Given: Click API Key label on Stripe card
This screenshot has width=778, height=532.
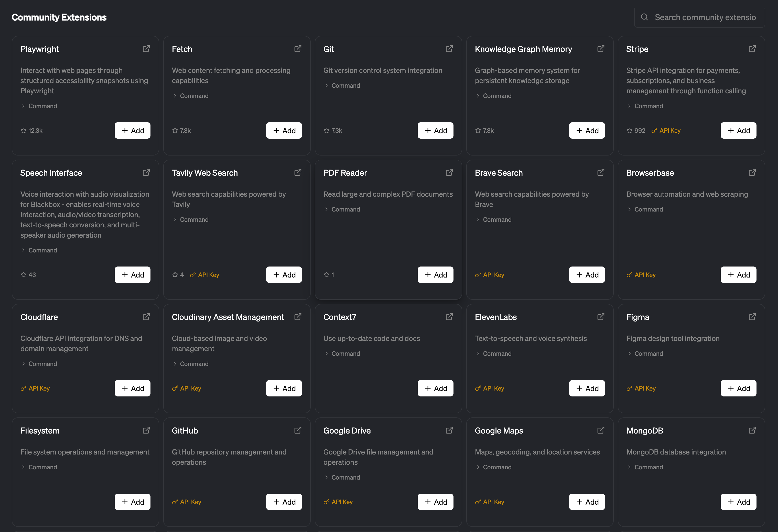Looking at the screenshot, I should pyautogui.click(x=666, y=130).
